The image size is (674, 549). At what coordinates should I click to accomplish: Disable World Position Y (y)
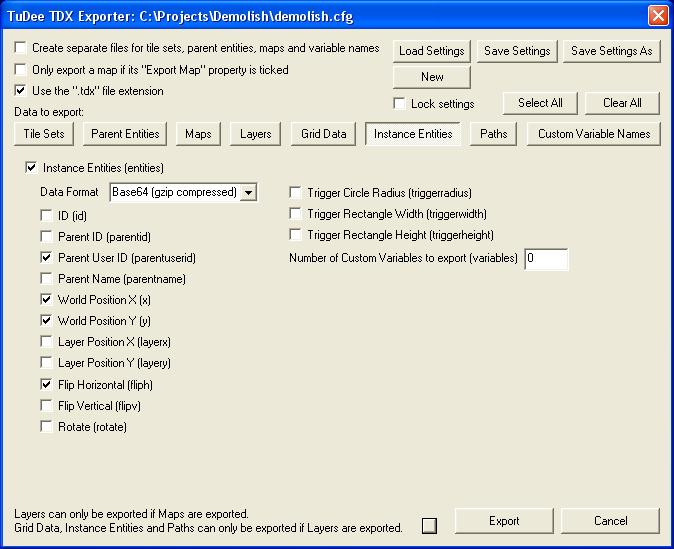coord(46,320)
